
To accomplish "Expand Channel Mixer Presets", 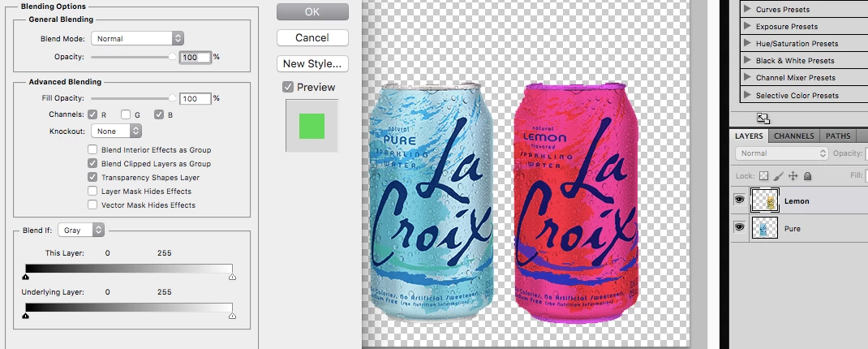I will click(x=747, y=78).
